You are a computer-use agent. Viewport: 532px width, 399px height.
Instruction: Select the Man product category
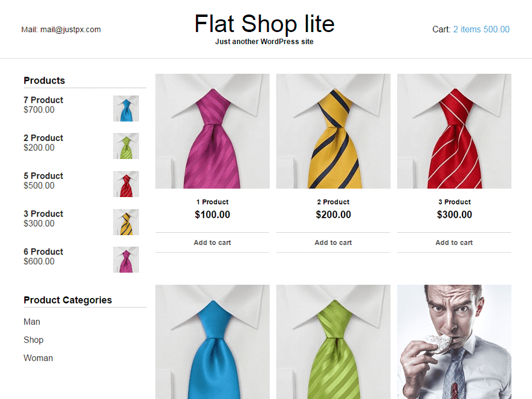pos(32,322)
